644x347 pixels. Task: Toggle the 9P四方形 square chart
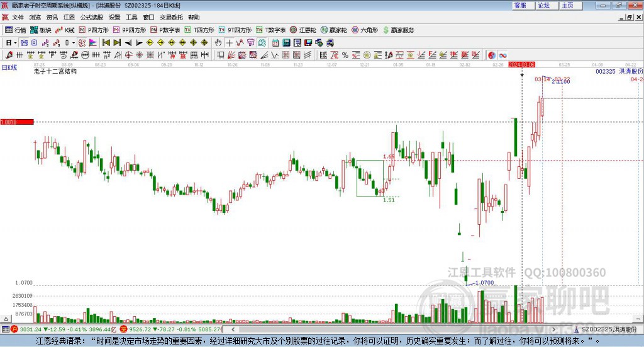pos(130,30)
